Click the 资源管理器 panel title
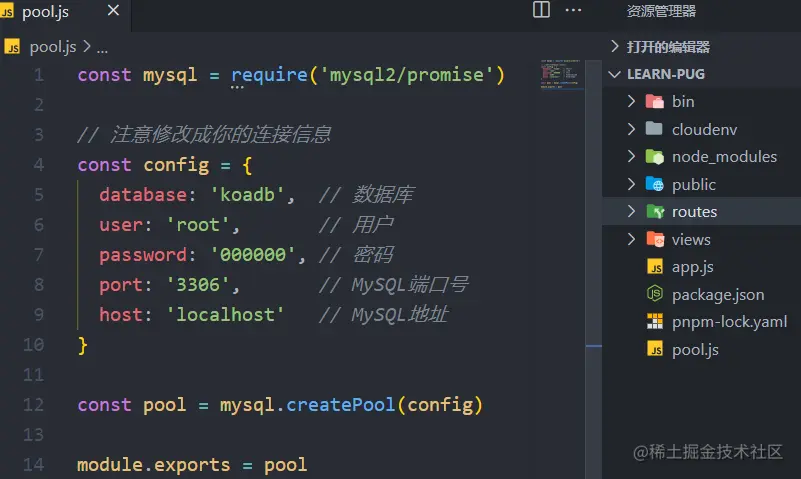Viewport: 801px width, 479px height. [x=661, y=11]
